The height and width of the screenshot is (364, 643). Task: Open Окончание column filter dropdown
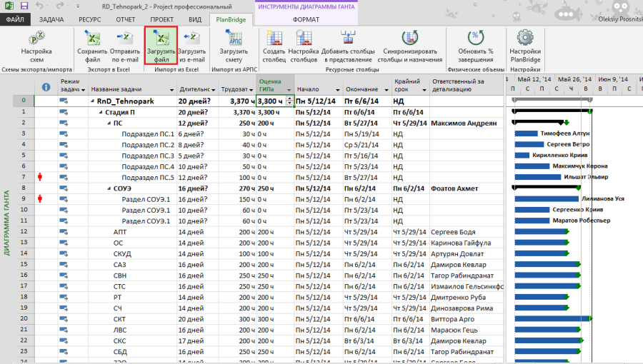[x=387, y=90]
